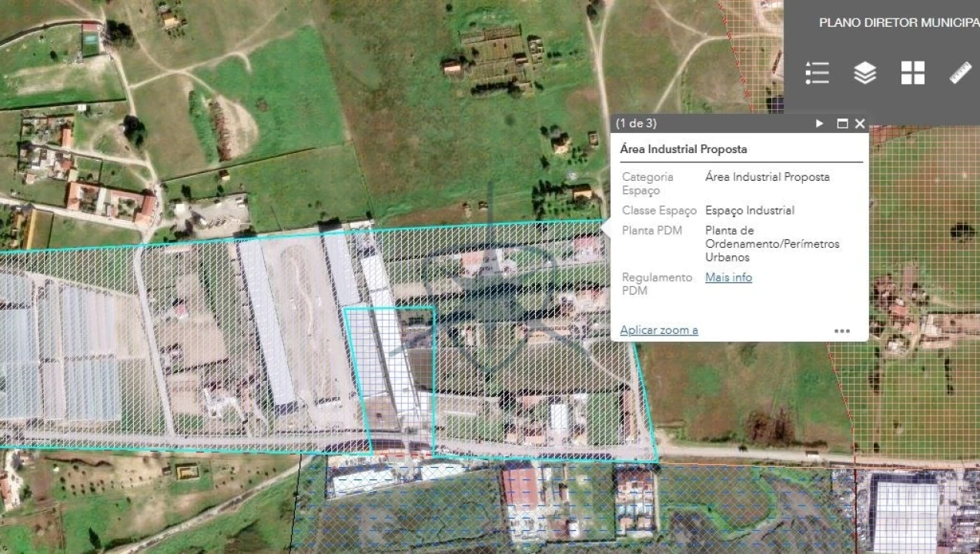Click the Planta de Ordenamento/Perímetros Urbanos value
980x554 pixels.
771,244
